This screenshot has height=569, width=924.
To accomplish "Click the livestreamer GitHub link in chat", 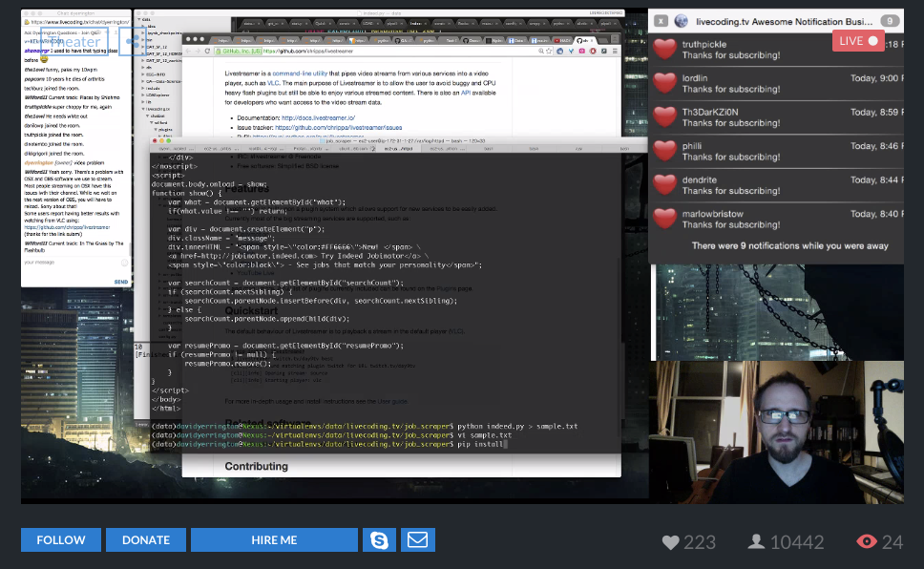I will coord(67,227).
